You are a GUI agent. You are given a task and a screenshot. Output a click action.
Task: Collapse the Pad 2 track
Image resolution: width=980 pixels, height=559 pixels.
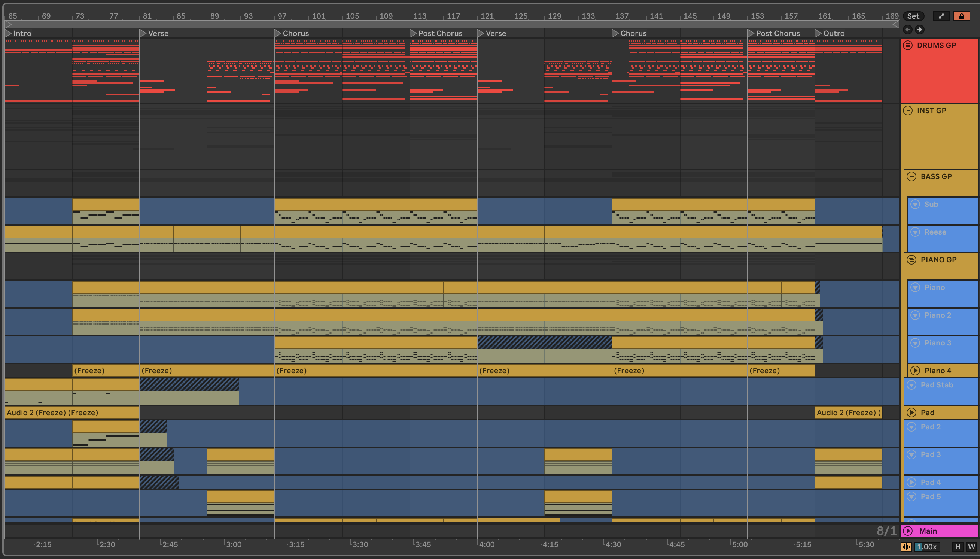911,427
